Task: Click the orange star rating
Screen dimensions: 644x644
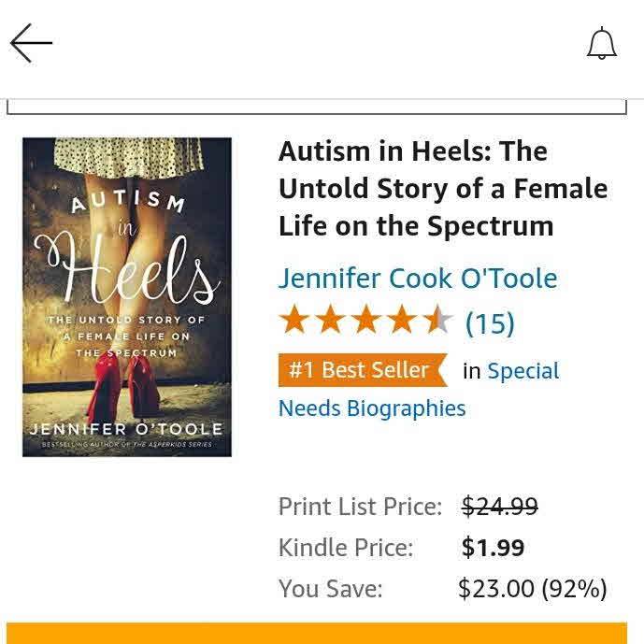Action: [x=365, y=322]
